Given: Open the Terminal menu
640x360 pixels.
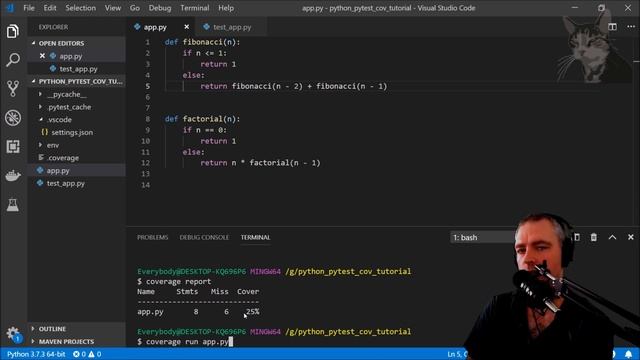Looking at the screenshot, I should [x=195, y=8].
